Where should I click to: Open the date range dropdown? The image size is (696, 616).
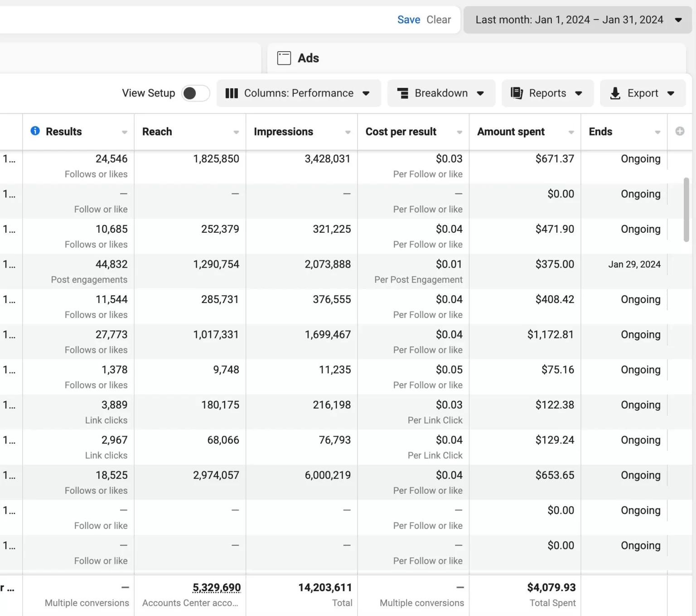pyautogui.click(x=577, y=20)
